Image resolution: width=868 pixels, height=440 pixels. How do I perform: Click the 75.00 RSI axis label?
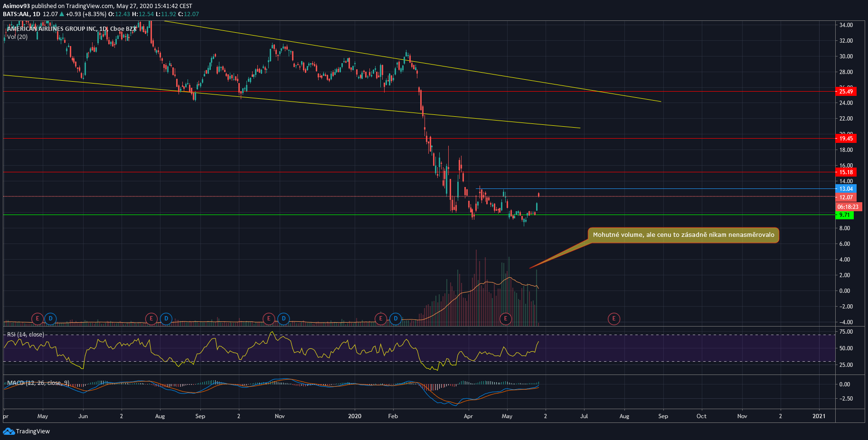[846, 332]
